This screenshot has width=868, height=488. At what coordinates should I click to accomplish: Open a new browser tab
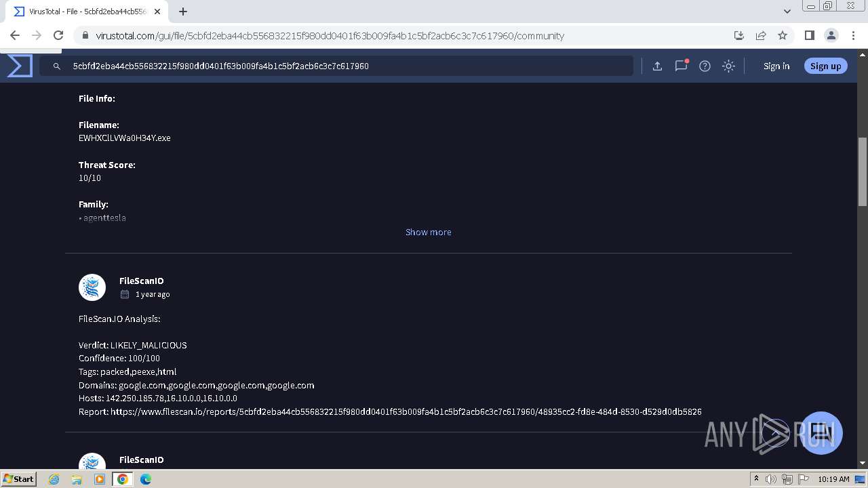183,12
